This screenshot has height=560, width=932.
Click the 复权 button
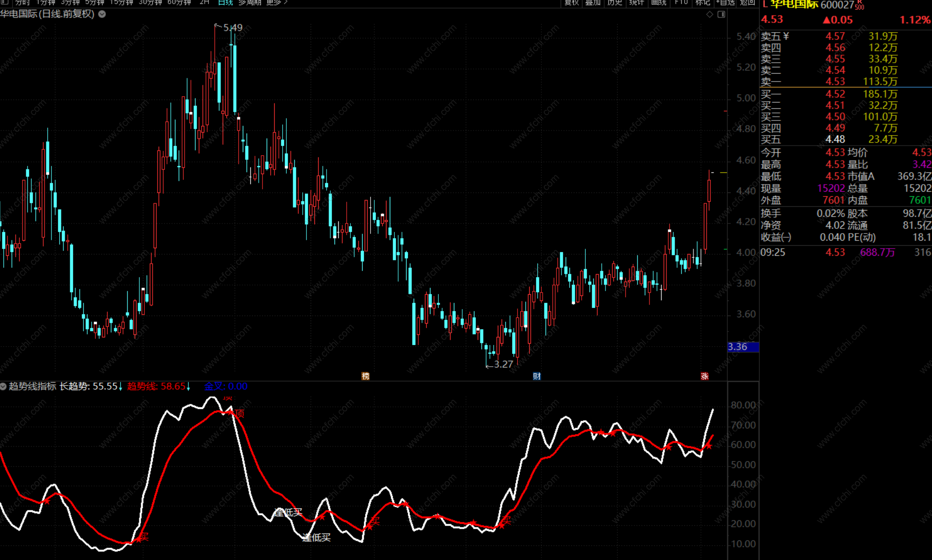[572, 2]
